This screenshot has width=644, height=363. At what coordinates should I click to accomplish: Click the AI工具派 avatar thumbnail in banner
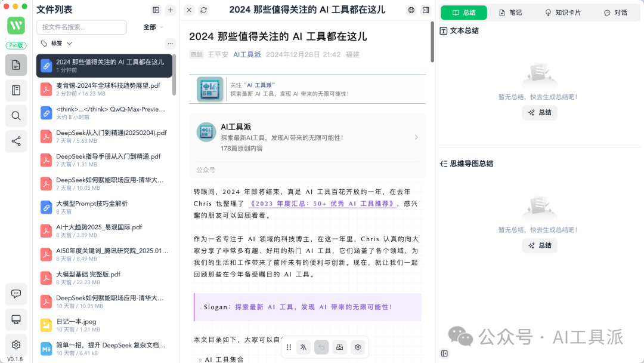(210, 89)
